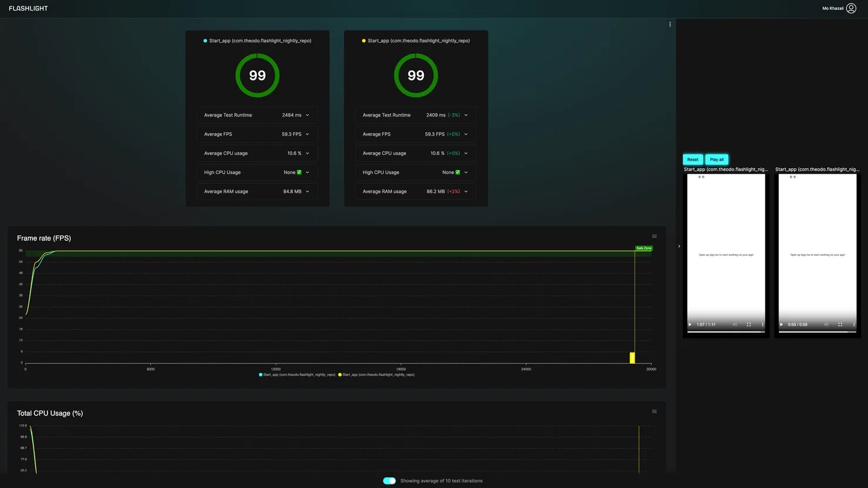The image size is (868, 488).
Task: Click the second report card's 99 score gauge
Action: (x=416, y=76)
